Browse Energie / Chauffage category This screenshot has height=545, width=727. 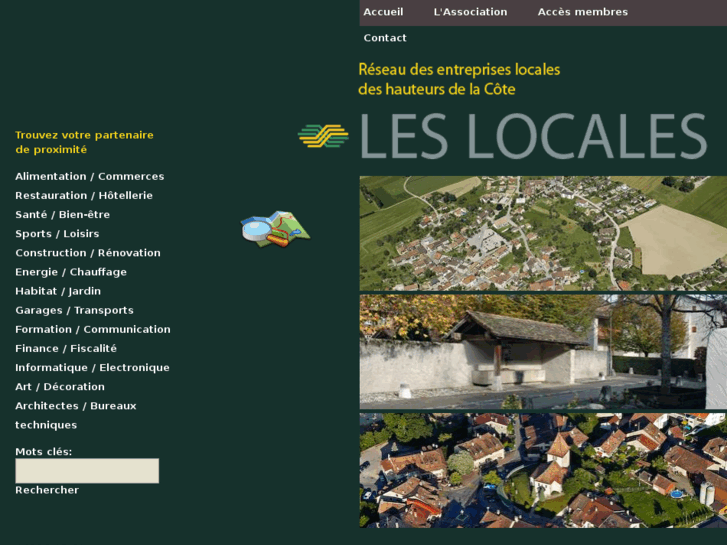(71, 272)
